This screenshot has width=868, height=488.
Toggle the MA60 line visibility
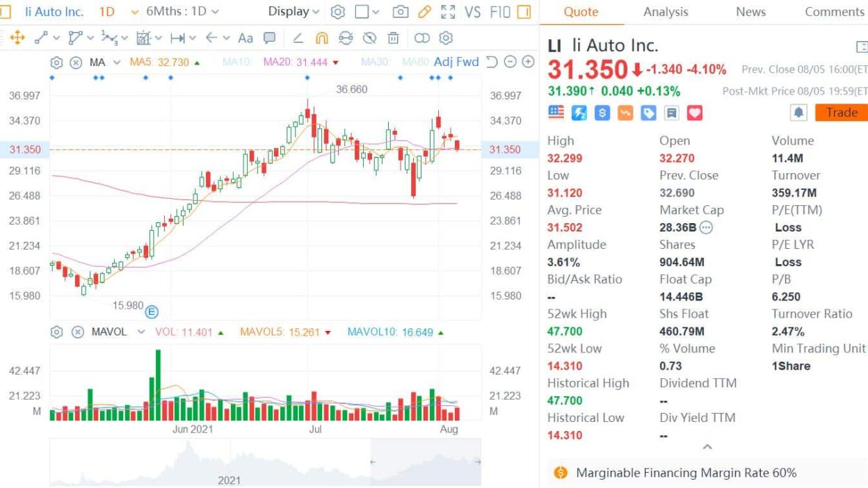click(415, 62)
